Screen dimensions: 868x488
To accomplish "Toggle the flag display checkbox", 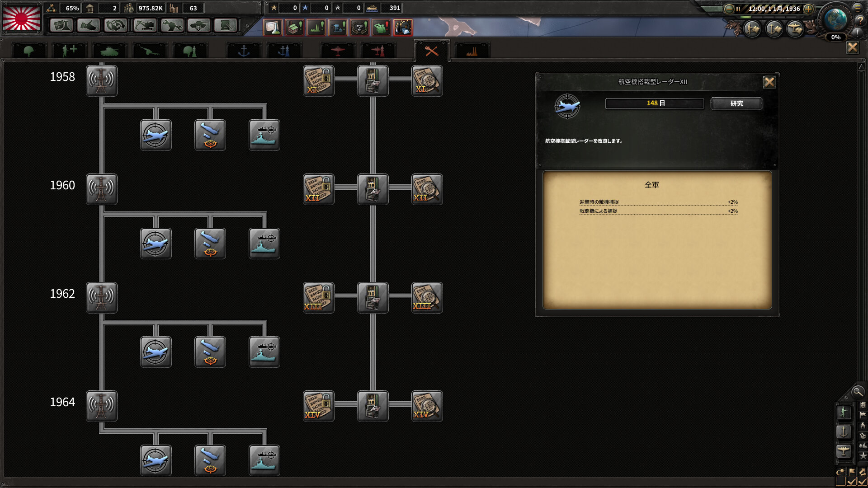I will click(852, 482).
